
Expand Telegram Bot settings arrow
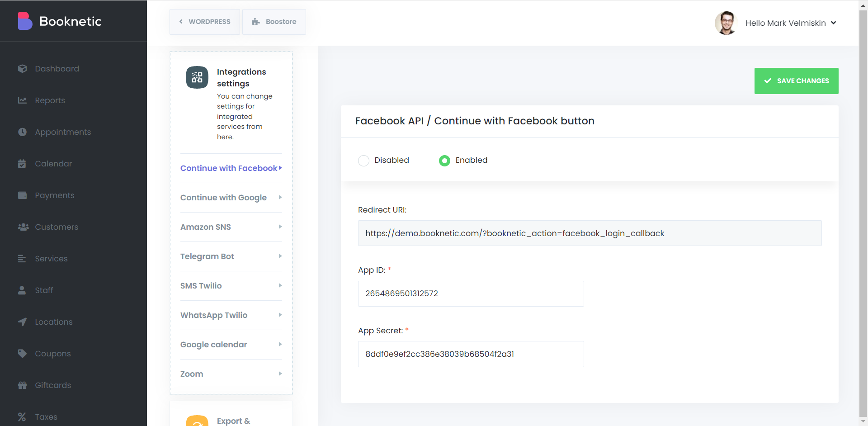(280, 256)
